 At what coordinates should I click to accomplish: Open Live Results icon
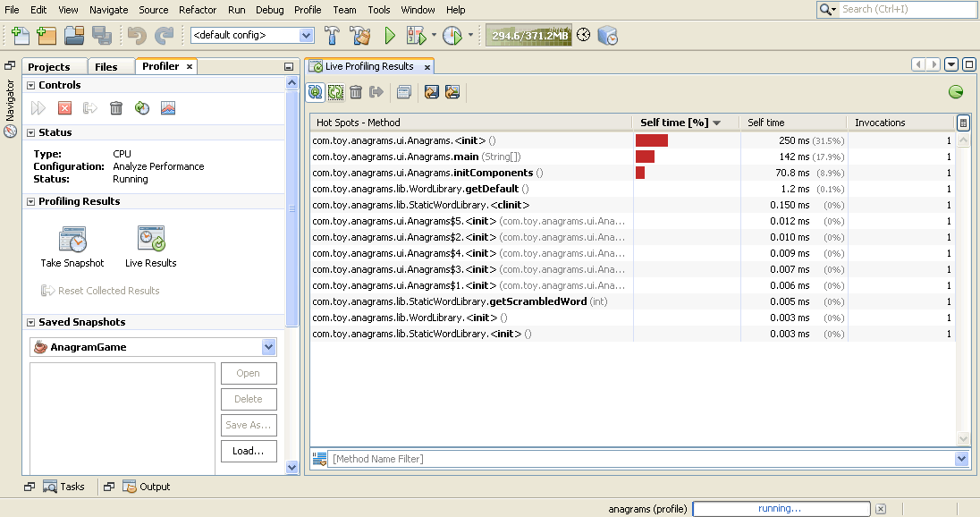[151, 238]
